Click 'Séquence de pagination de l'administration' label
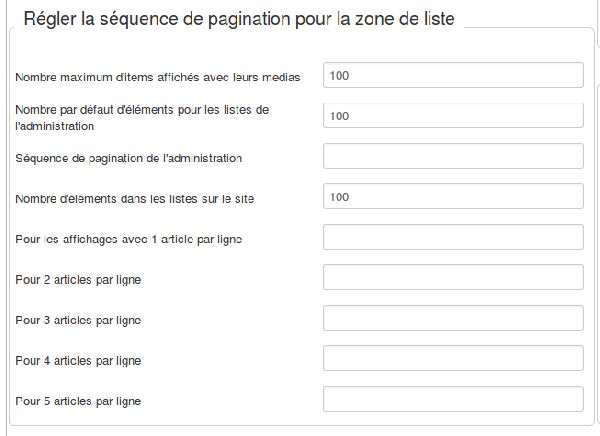This screenshot has width=600, height=436. [129, 158]
